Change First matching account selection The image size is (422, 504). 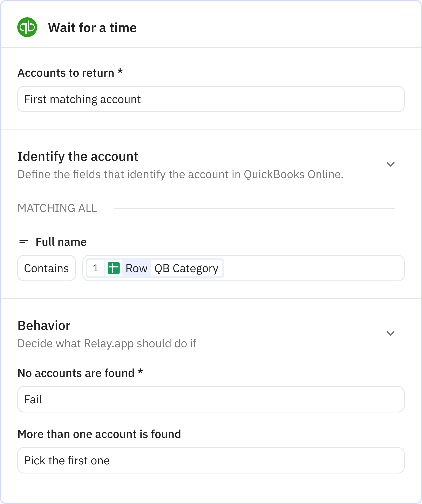click(211, 99)
